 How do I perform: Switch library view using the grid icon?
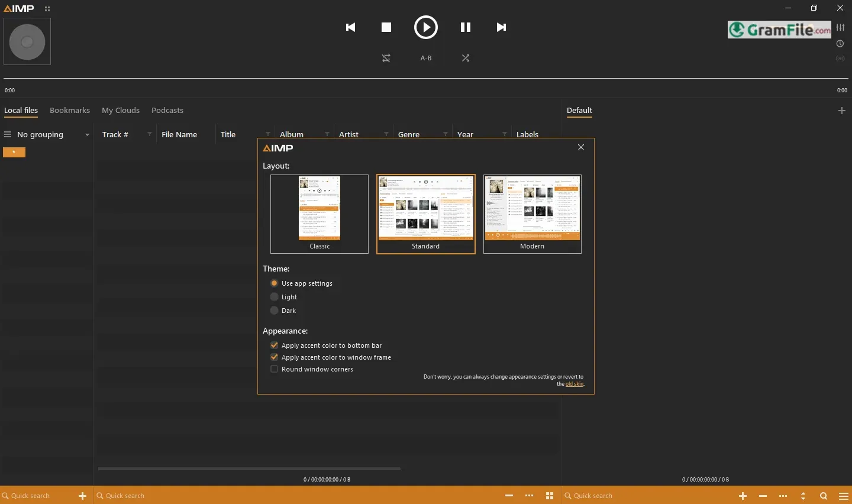(x=550, y=496)
